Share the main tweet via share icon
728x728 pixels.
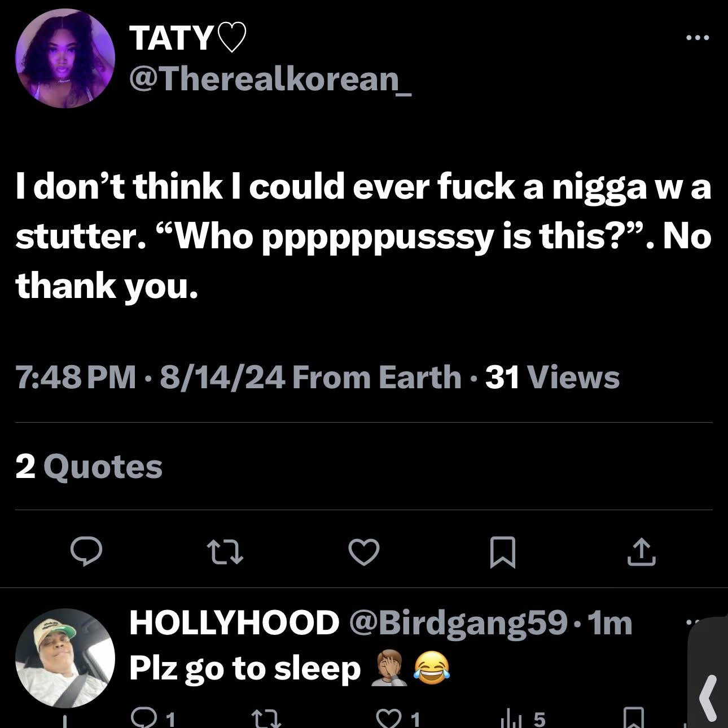pos(642,551)
